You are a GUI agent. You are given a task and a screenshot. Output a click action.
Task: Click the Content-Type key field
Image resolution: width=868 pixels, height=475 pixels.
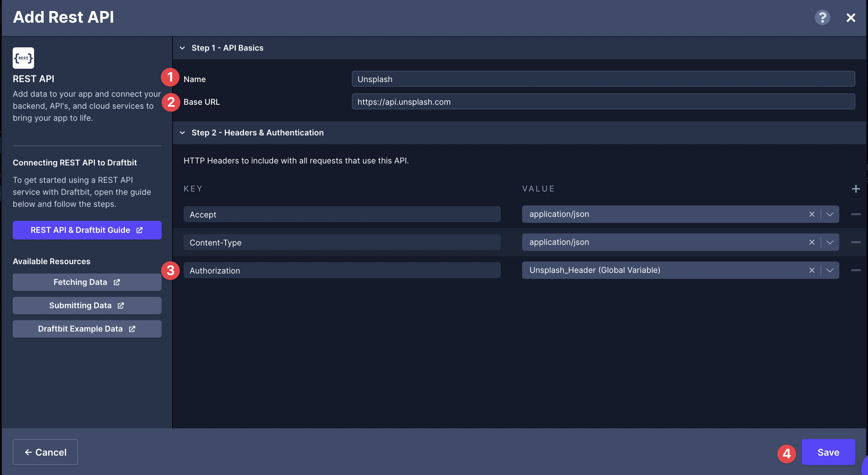[342, 243]
